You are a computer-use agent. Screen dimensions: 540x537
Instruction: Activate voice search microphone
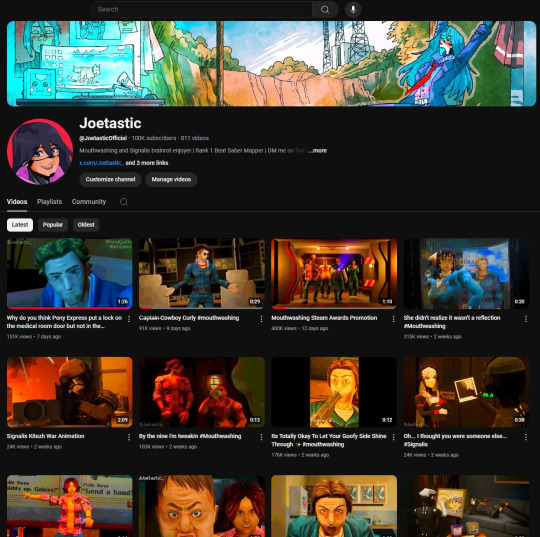click(x=353, y=9)
